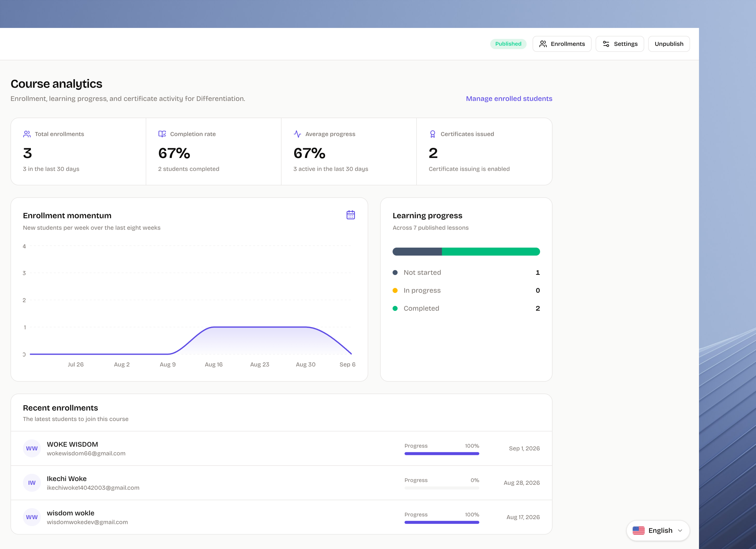756x549 pixels.
Task: Click 'Across 7 published lessons' text
Action: (x=430, y=228)
